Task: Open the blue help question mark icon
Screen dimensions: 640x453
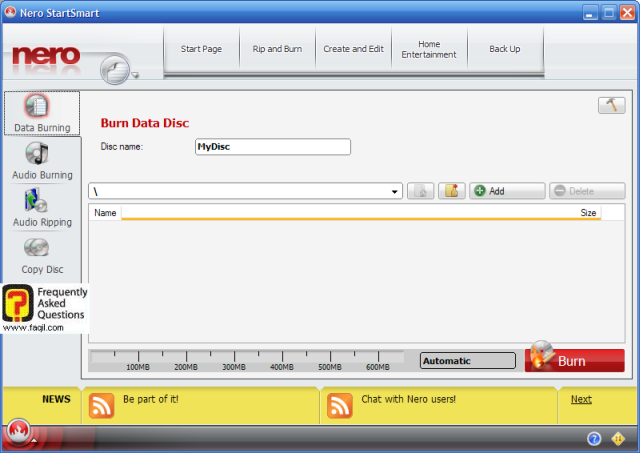Action: click(594, 439)
